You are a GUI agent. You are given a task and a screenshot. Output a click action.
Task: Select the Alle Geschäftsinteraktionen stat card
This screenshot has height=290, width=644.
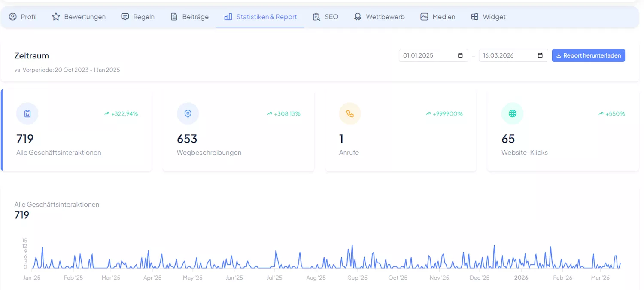pos(76,130)
